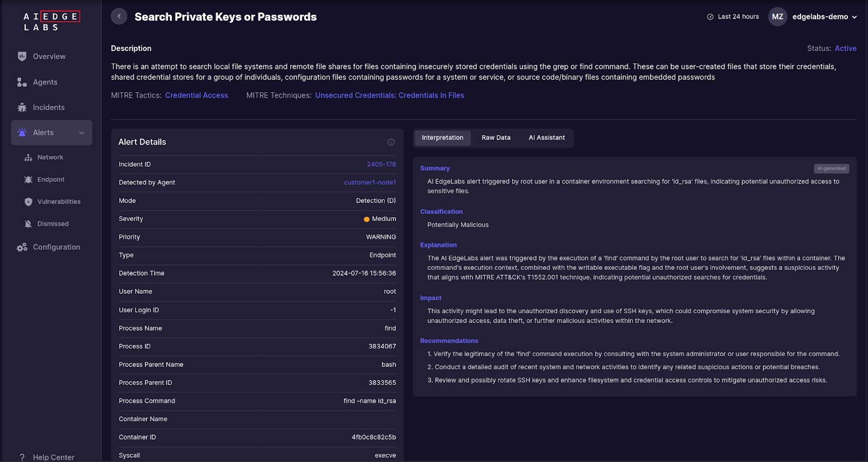Click the Agents sidebar icon
Viewport: 868px width, 462px height.
click(x=22, y=82)
